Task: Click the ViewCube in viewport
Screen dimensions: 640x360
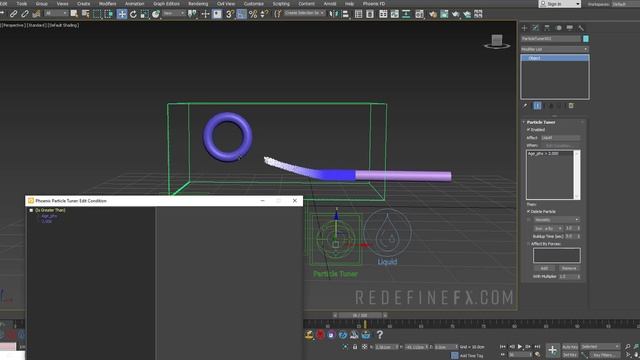Action: coord(497,41)
